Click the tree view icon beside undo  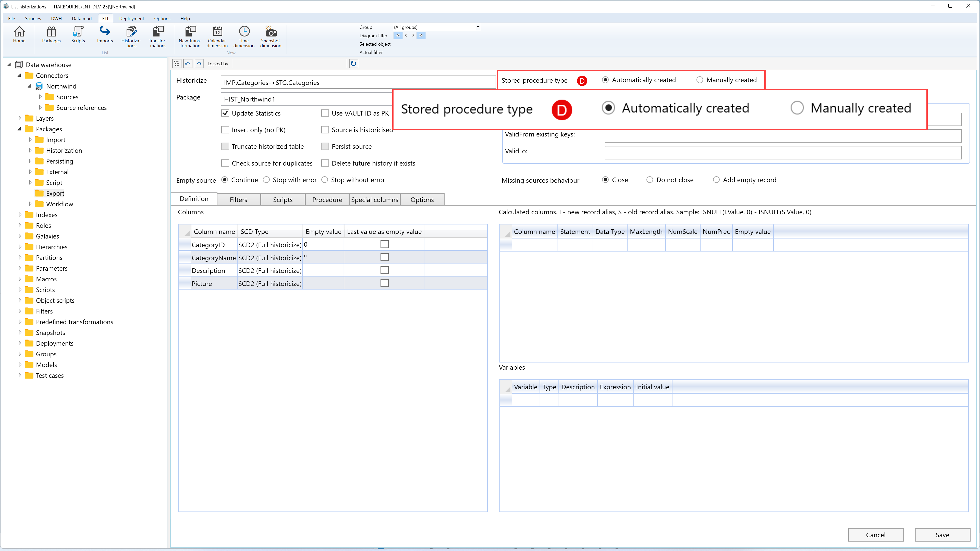pyautogui.click(x=177, y=64)
